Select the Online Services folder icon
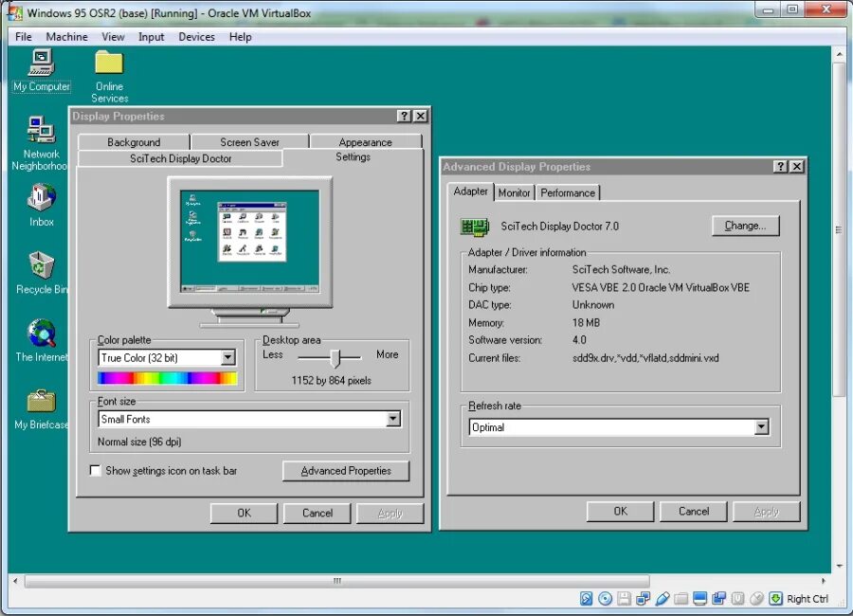Image resolution: width=853 pixels, height=616 pixels. click(x=109, y=76)
